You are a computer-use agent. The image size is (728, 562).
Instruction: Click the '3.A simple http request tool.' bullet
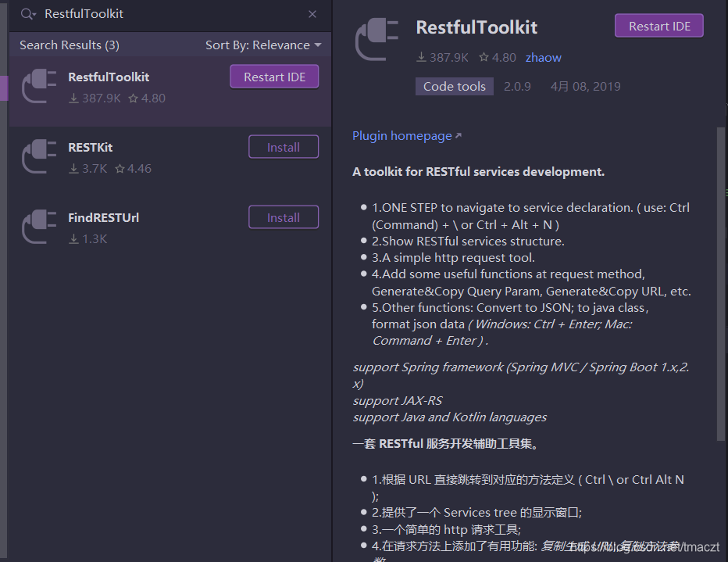(x=453, y=257)
